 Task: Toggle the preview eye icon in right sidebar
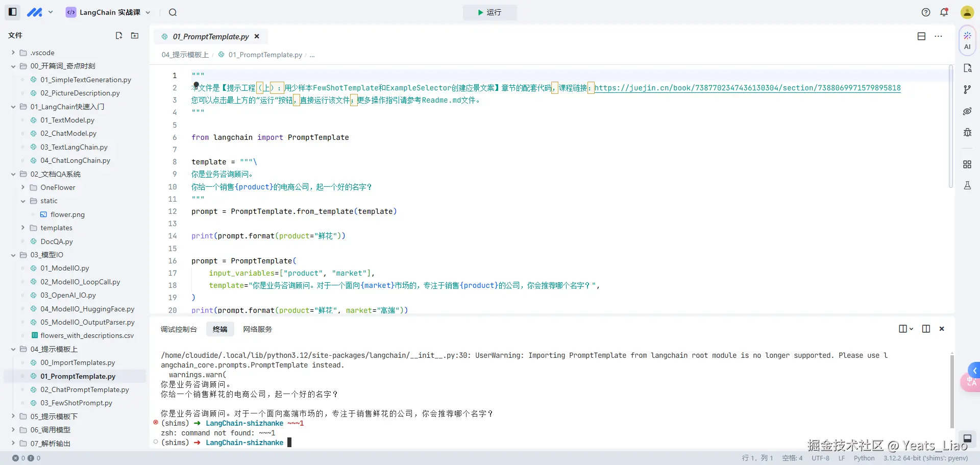967,111
